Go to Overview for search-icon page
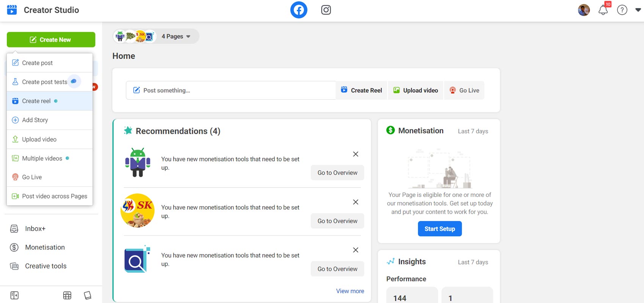 point(337,269)
